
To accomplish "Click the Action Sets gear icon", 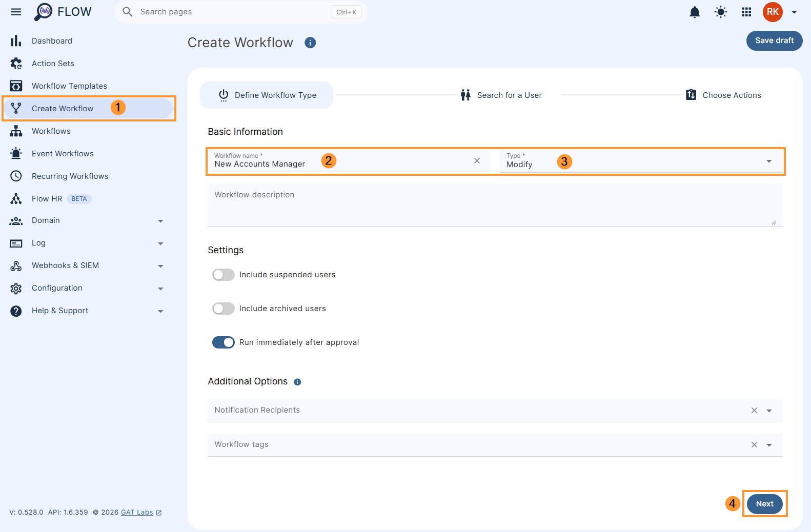I will (x=16, y=64).
